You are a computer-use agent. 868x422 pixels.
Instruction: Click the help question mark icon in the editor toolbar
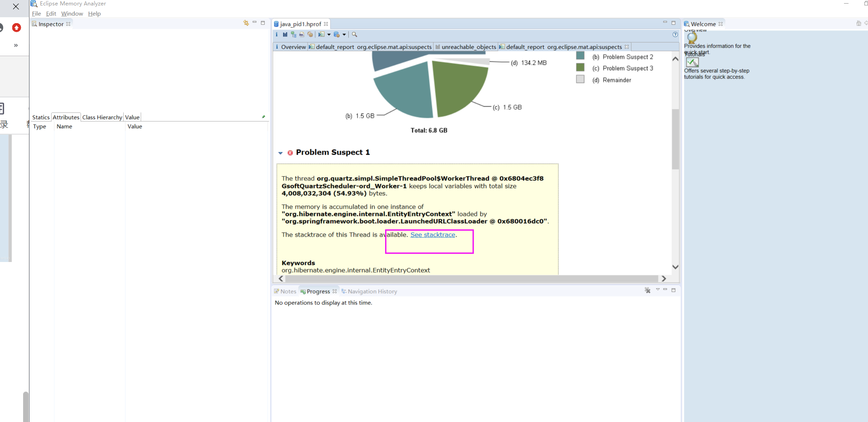(x=675, y=34)
